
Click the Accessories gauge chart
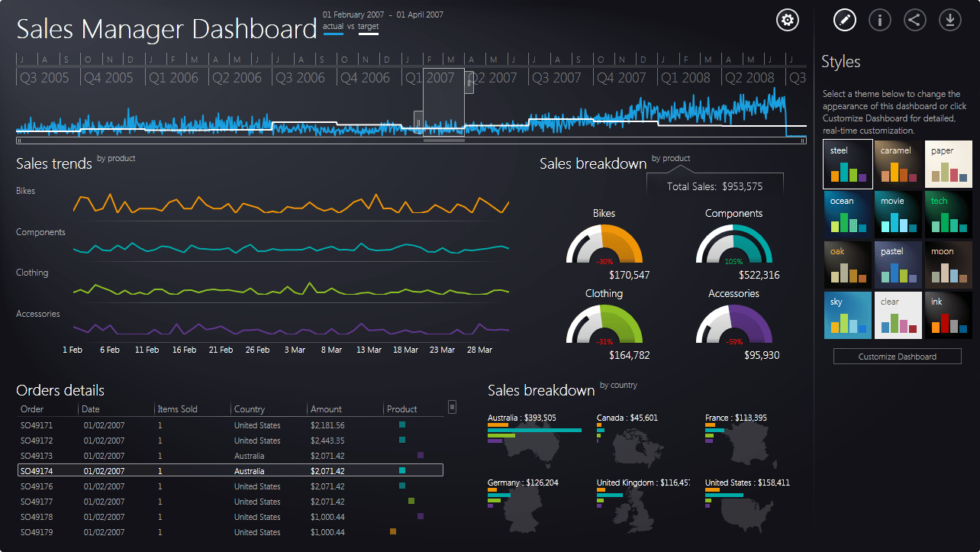tap(734, 324)
